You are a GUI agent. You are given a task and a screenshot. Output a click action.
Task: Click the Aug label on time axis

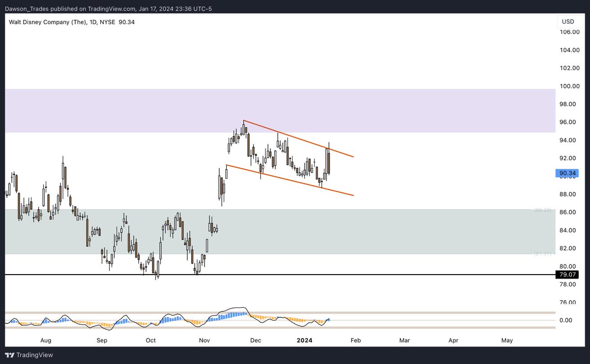pyautogui.click(x=46, y=340)
